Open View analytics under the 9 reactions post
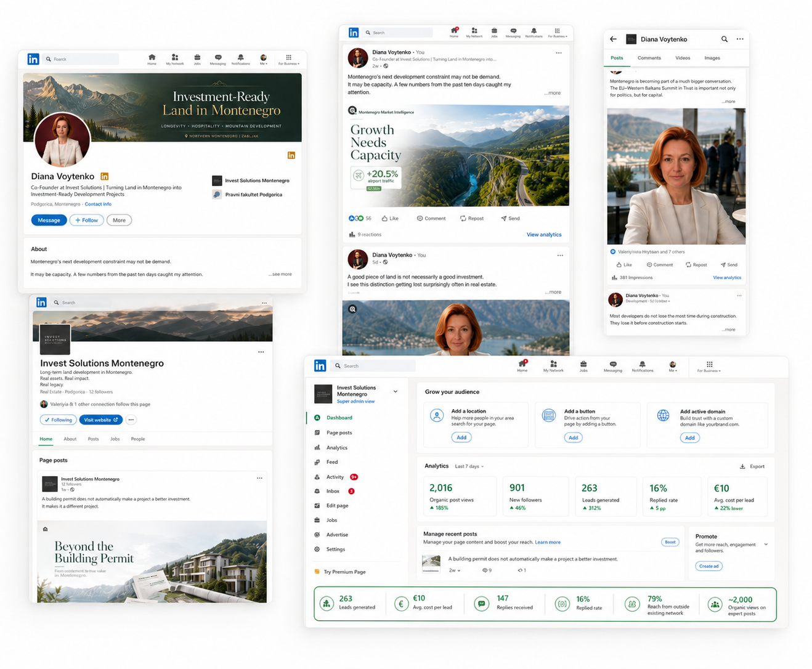Image resolution: width=812 pixels, height=669 pixels. [x=544, y=235]
